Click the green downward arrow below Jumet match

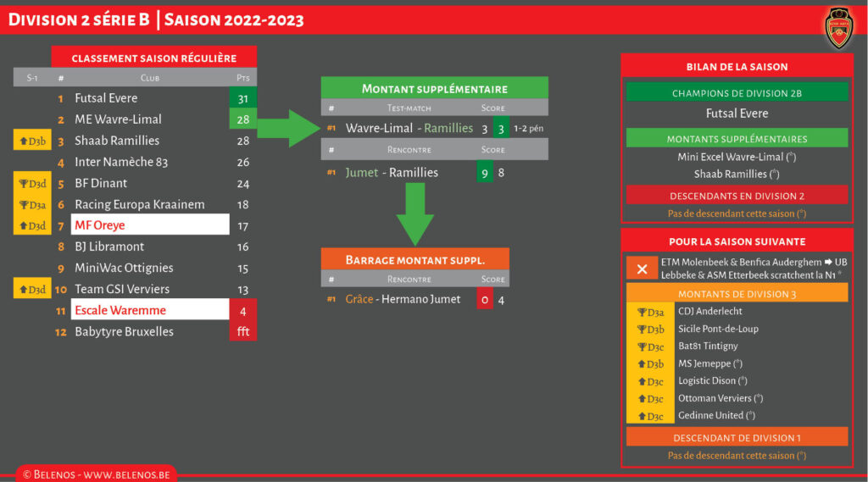click(x=415, y=216)
